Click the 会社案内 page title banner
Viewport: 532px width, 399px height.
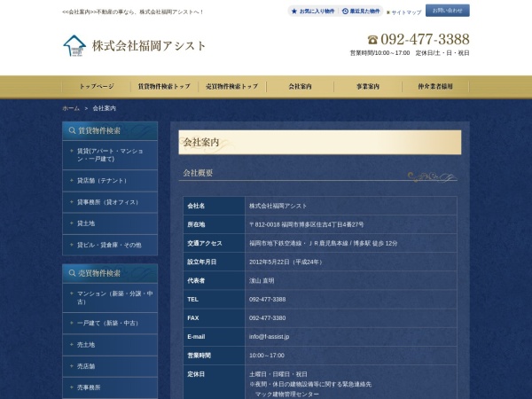coord(319,142)
